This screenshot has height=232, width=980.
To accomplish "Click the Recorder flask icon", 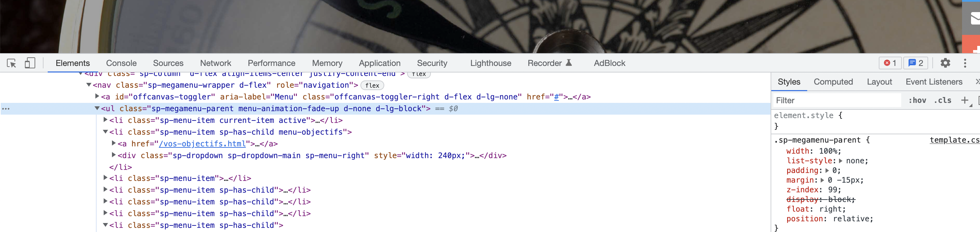I will click(x=569, y=63).
